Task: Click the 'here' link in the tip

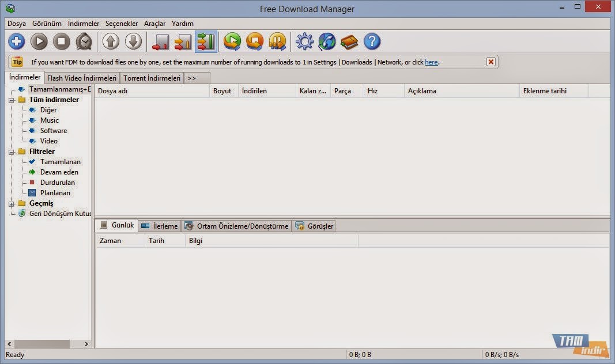Action: tap(431, 62)
